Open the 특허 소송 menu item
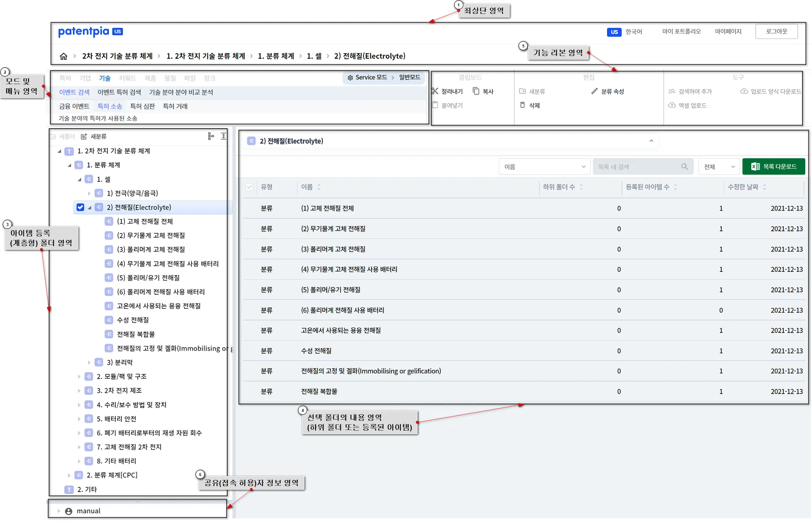 (110, 106)
